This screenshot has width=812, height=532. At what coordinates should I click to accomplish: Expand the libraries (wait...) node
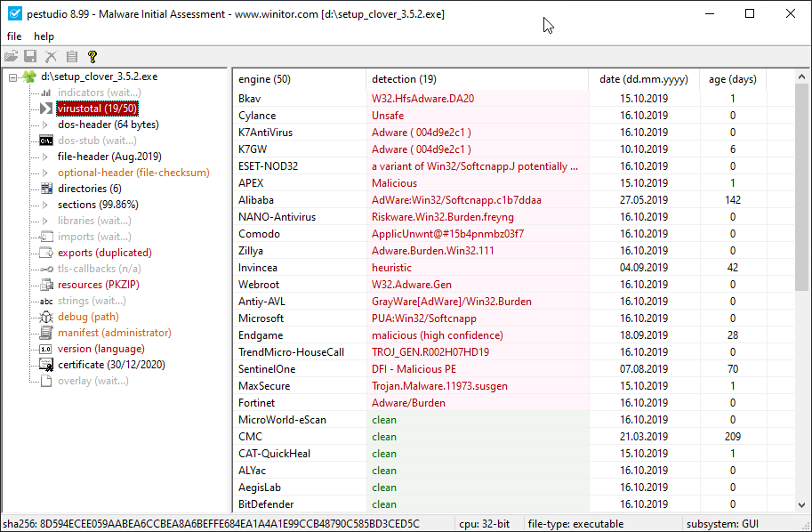45,222
